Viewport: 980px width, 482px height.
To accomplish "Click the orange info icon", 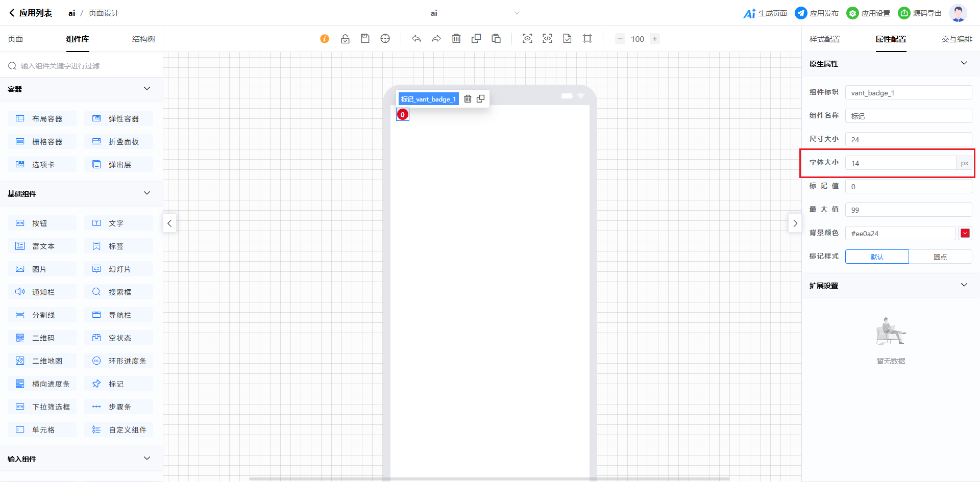I will pos(325,39).
